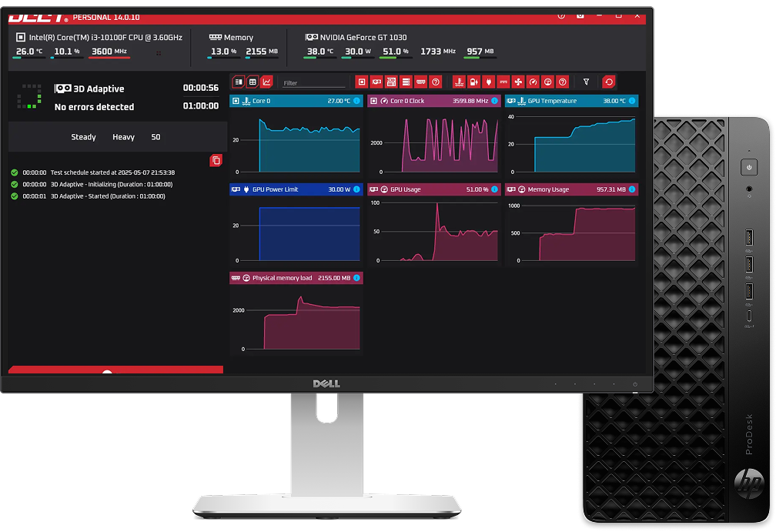The image size is (776, 532).
Task: Click the GPU memory 957 MB value
Action: click(480, 52)
